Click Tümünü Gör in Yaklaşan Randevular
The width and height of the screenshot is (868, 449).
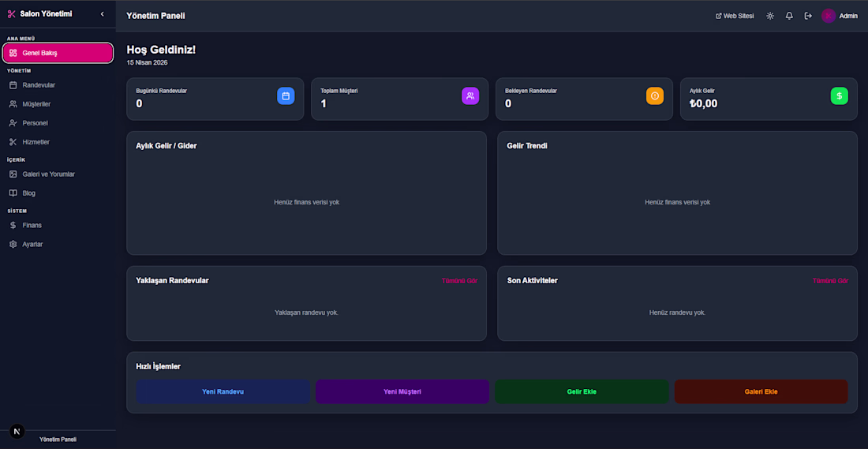pos(459,281)
